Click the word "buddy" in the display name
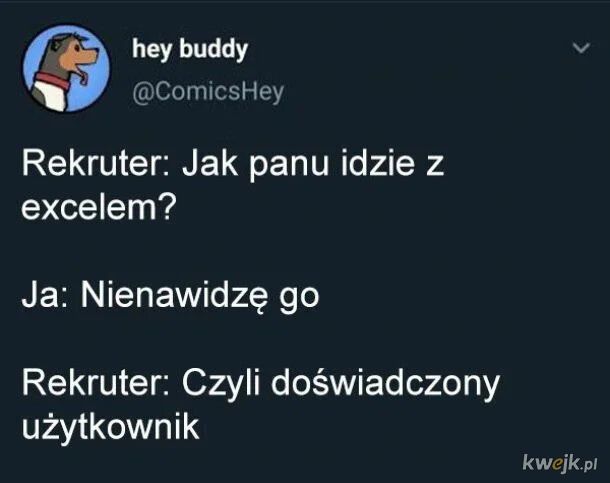This screenshot has width=610, height=483. coord(213,49)
